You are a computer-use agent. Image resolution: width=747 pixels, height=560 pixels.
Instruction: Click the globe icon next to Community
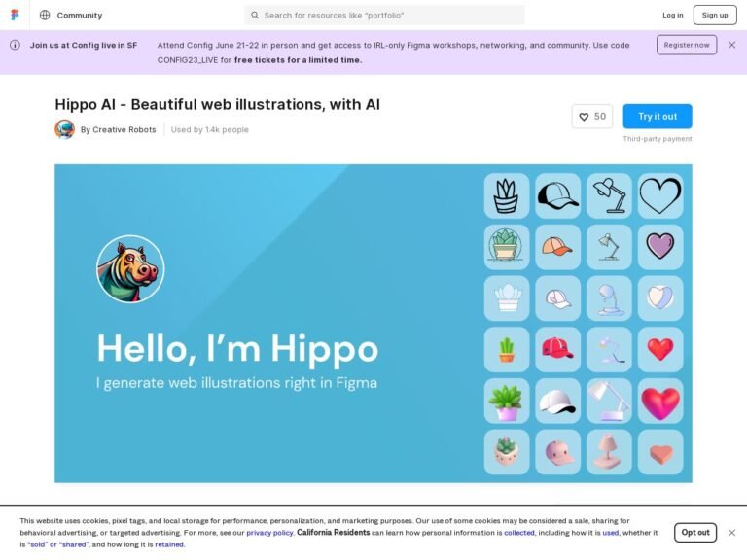coord(45,15)
